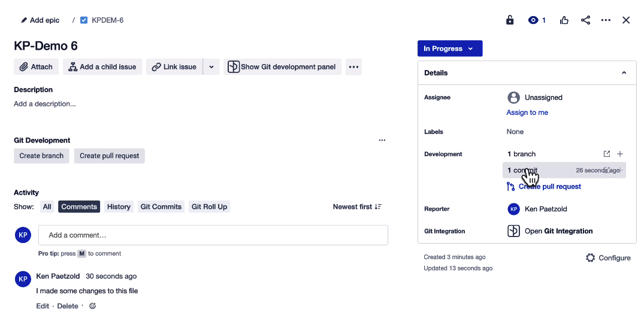This screenshot has width=644, height=325.
Task: Open the top-right more actions menu
Action: click(x=606, y=20)
